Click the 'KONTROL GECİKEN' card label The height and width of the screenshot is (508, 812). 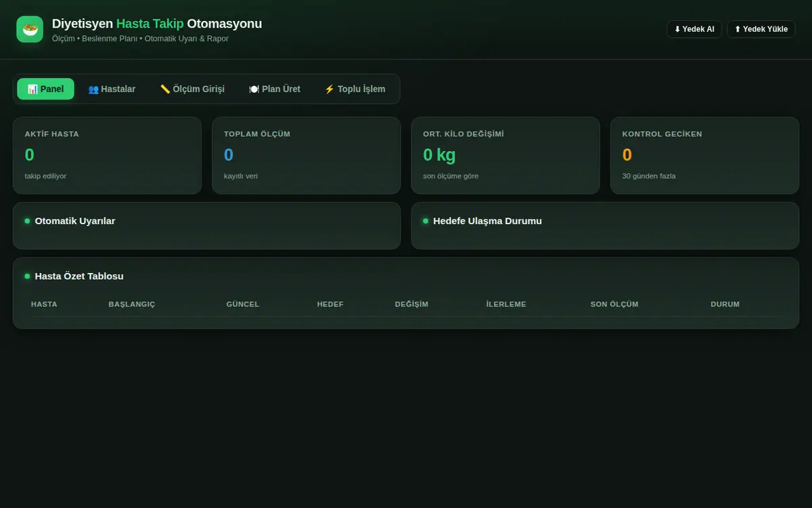(x=662, y=134)
